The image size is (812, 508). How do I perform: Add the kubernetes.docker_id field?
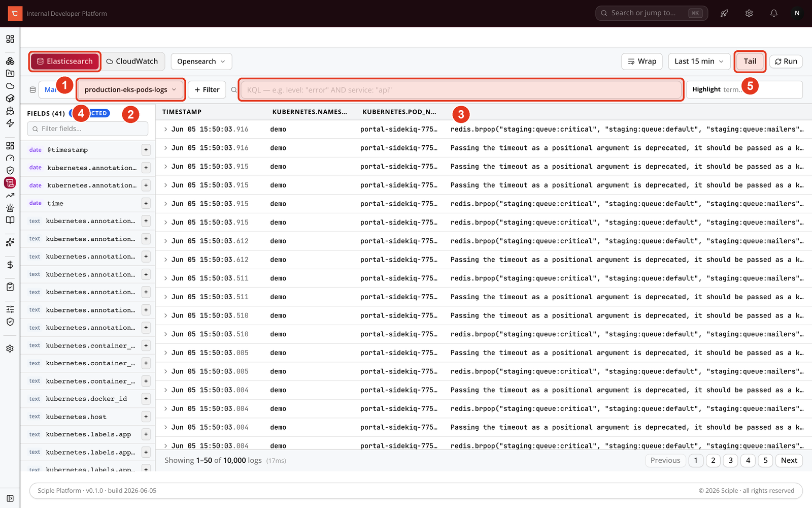point(146,399)
